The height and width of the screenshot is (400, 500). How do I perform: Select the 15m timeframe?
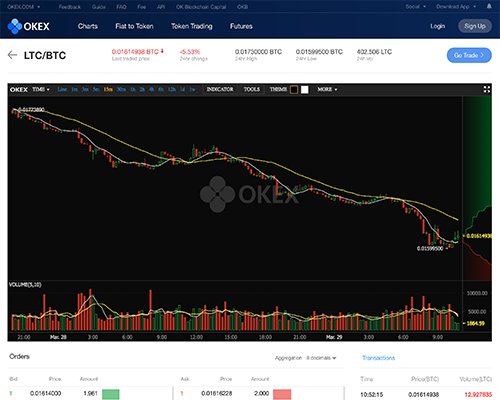(x=108, y=89)
